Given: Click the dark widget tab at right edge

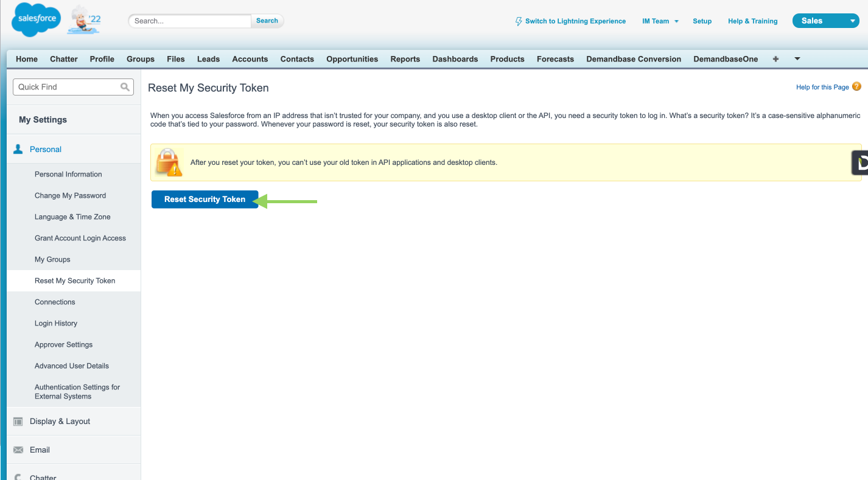Looking at the screenshot, I should click(x=859, y=162).
